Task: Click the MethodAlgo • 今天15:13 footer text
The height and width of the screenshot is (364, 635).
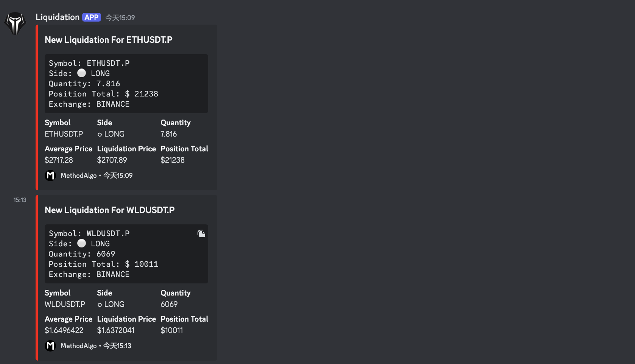Action: point(96,346)
